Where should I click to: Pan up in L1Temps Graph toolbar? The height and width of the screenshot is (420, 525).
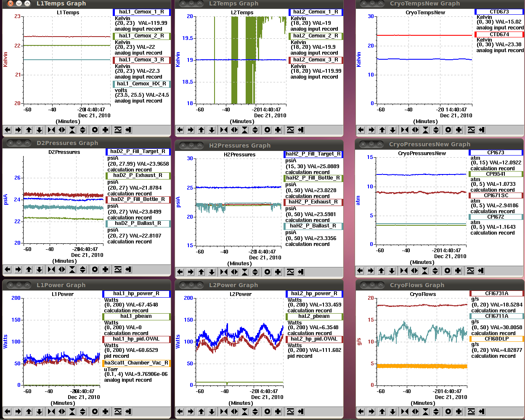(29, 130)
